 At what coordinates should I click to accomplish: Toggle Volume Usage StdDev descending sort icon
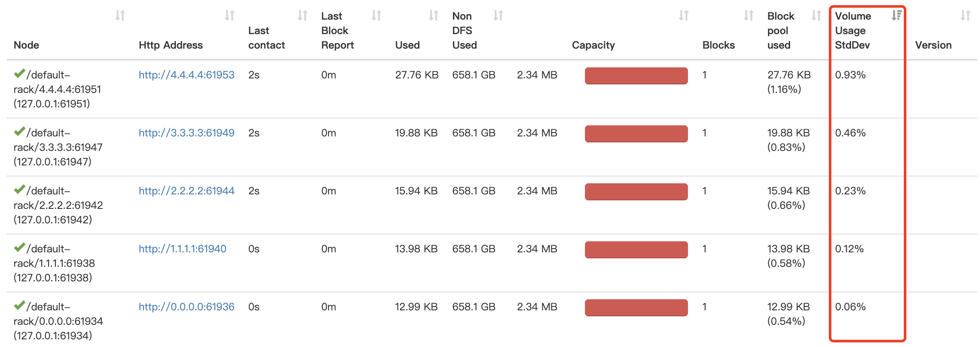click(x=897, y=15)
